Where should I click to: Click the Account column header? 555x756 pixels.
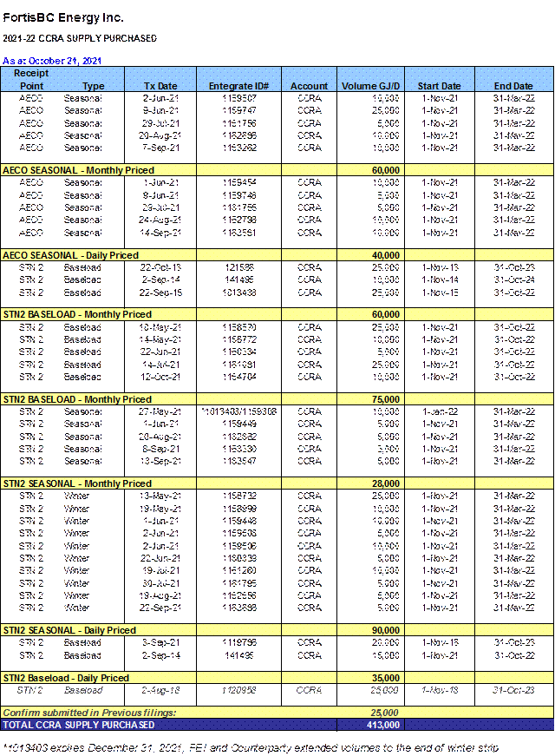click(x=309, y=86)
